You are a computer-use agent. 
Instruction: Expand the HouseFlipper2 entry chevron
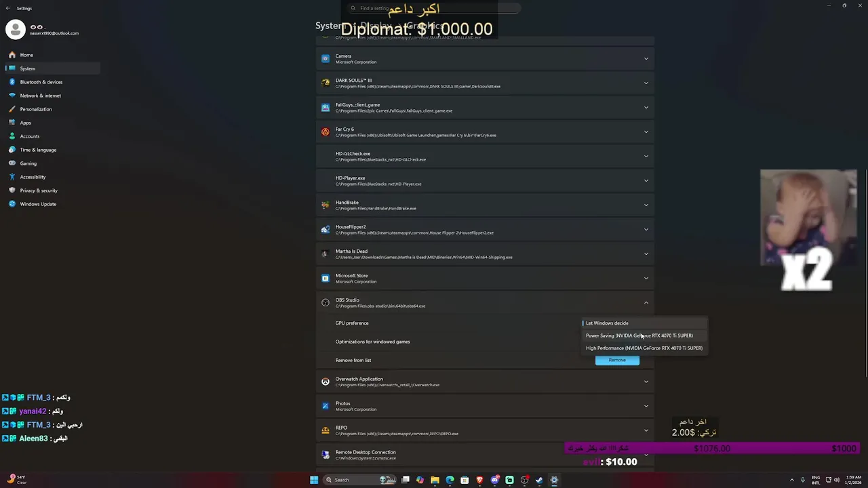coord(646,230)
